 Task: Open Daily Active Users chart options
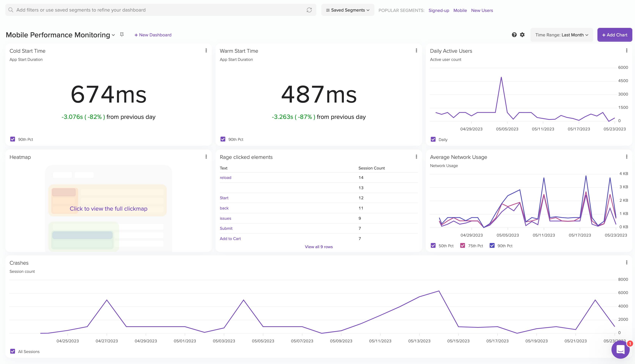tap(626, 50)
